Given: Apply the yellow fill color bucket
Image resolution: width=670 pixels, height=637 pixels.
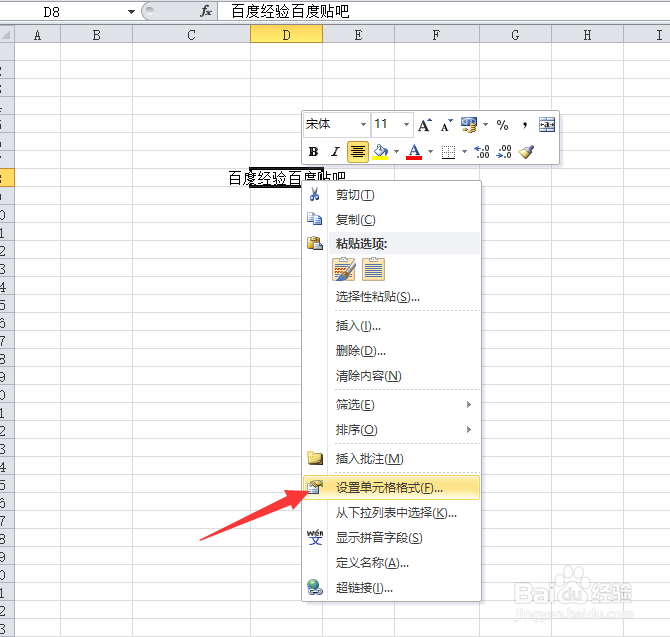Looking at the screenshot, I should (380, 152).
